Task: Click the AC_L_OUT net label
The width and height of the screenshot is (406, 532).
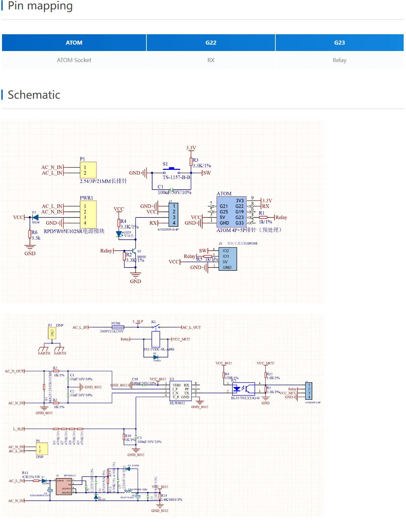Action: [191, 327]
